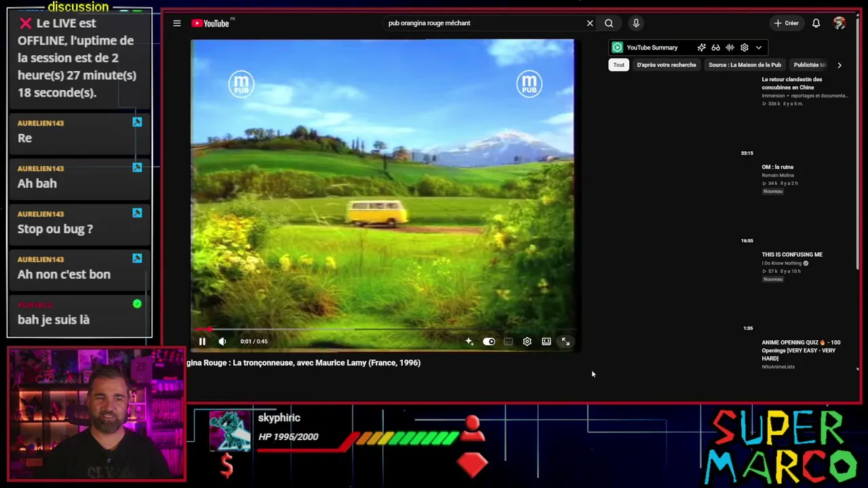Pause the video
Viewport: 868px width, 488px height.
pyautogui.click(x=202, y=342)
